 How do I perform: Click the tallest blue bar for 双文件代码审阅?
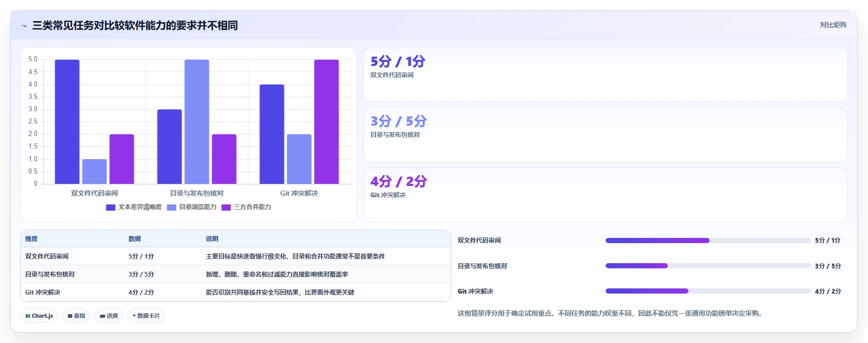point(67,122)
